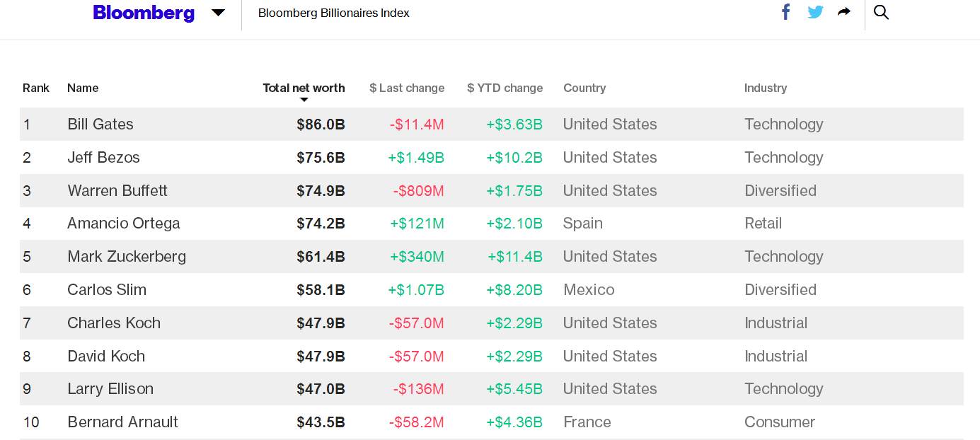Sort table by Industry column
The width and height of the screenshot is (980, 440).
(766, 88)
